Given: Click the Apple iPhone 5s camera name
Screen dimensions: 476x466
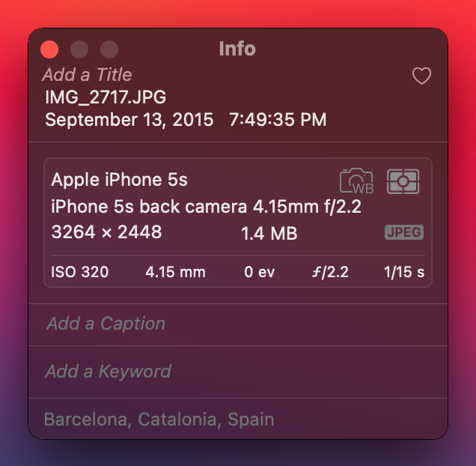Looking at the screenshot, I should pyautogui.click(x=119, y=180).
